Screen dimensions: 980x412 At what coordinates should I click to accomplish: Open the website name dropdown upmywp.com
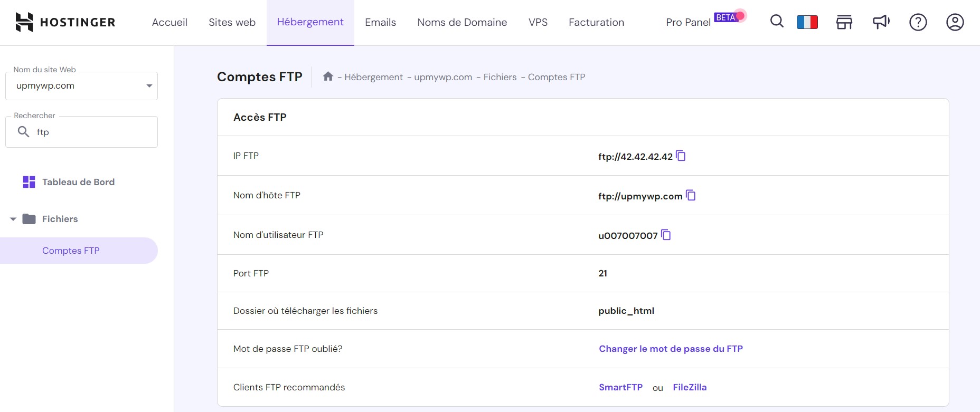pos(81,86)
